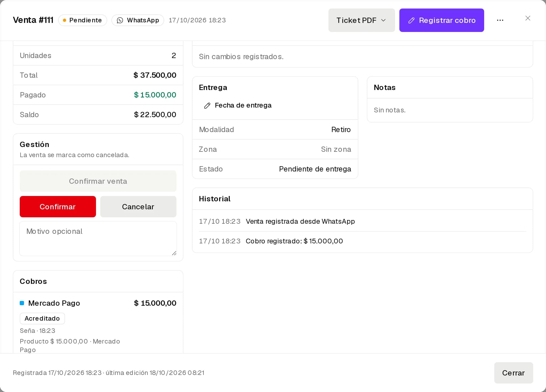Click the Total value $ 37.500,00

(x=155, y=75)
